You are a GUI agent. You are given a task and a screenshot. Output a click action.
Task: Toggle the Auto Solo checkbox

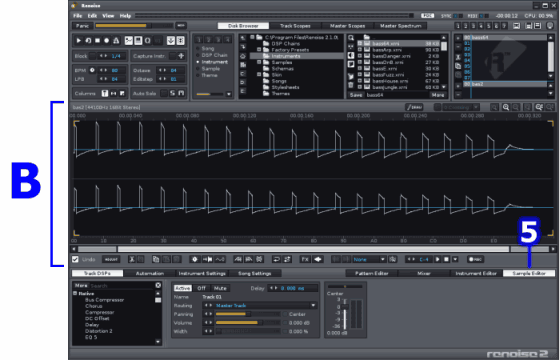[x=164, y=93]
